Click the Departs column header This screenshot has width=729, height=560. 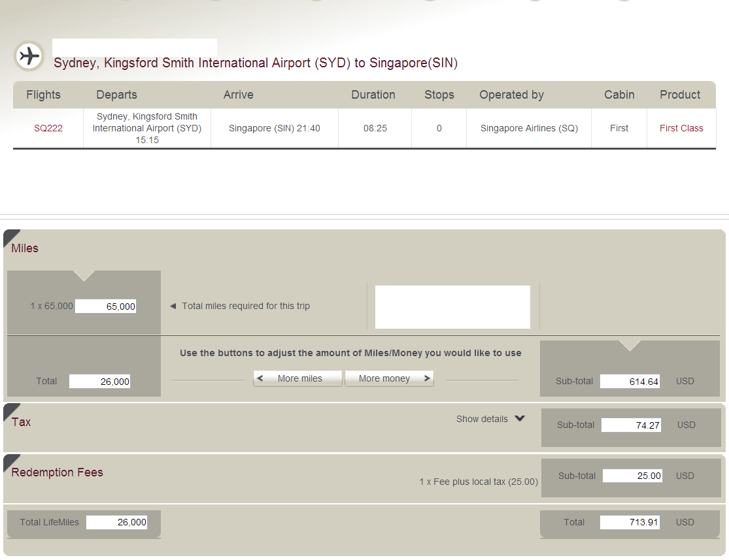click(116, 95)
